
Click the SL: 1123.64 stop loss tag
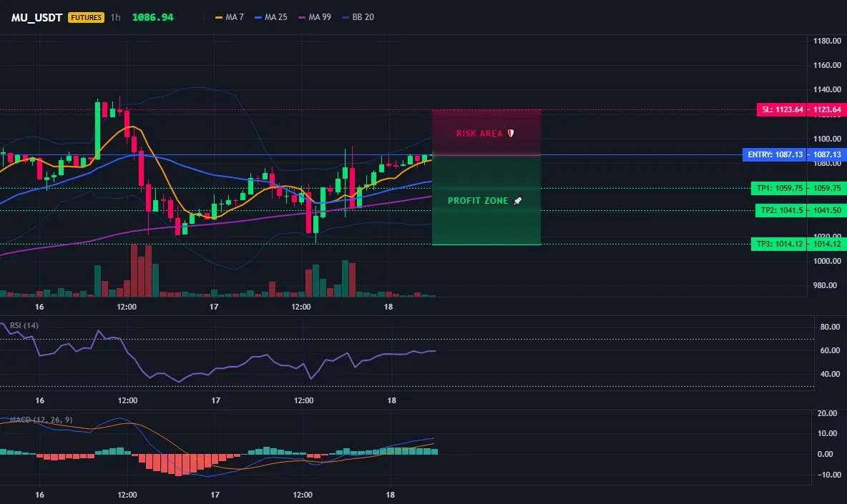click(782, 109)
